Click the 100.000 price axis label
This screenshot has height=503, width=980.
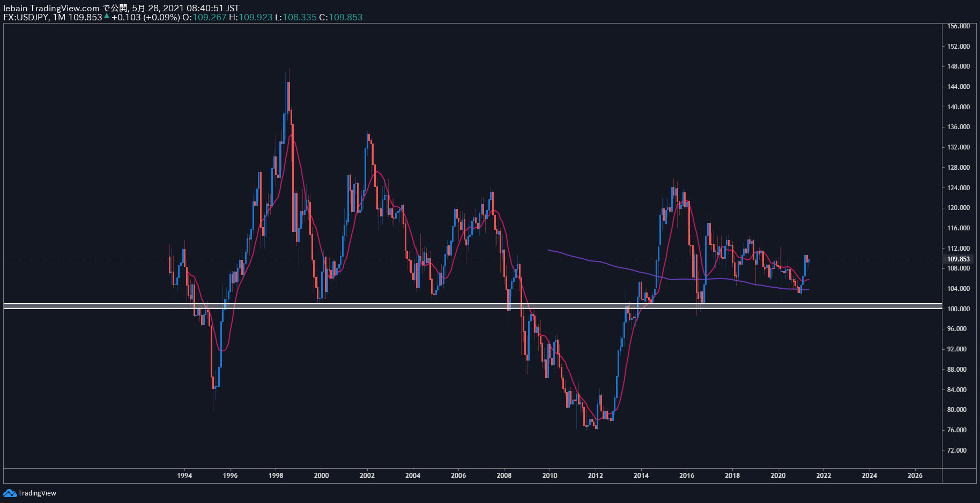coord(958,309)
